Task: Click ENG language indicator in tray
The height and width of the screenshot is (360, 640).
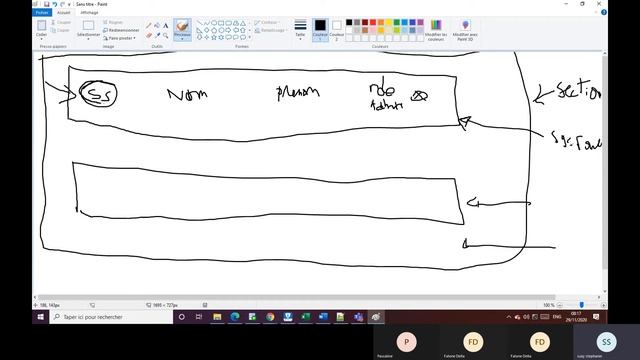Action: click(557, 317)
